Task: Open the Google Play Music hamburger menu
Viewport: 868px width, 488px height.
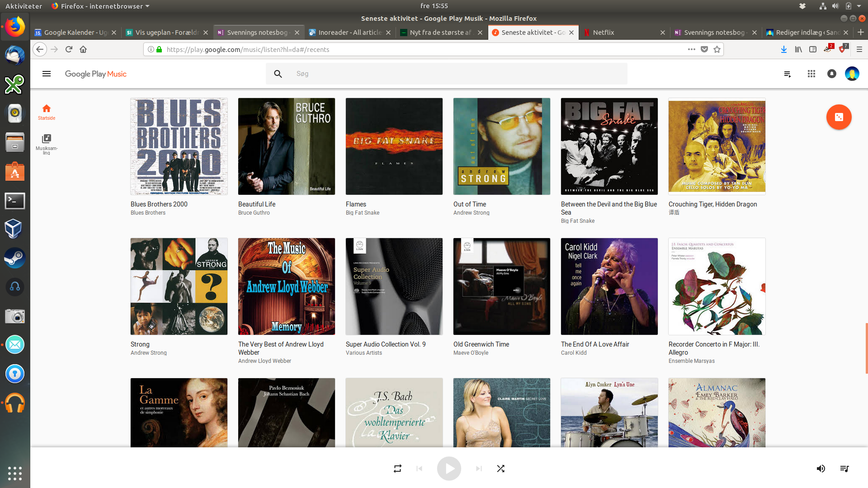Action: (x=47, y=74)
